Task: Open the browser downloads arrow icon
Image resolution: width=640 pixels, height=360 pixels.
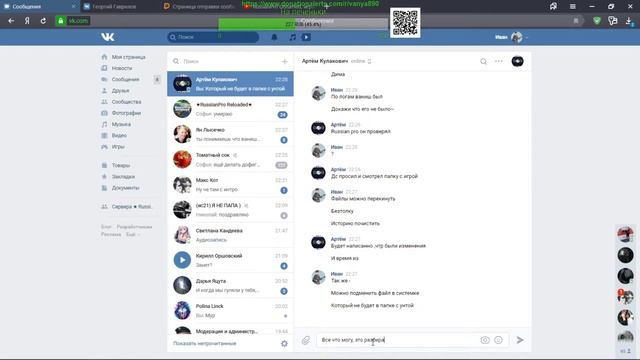Action: coord(629,21)
